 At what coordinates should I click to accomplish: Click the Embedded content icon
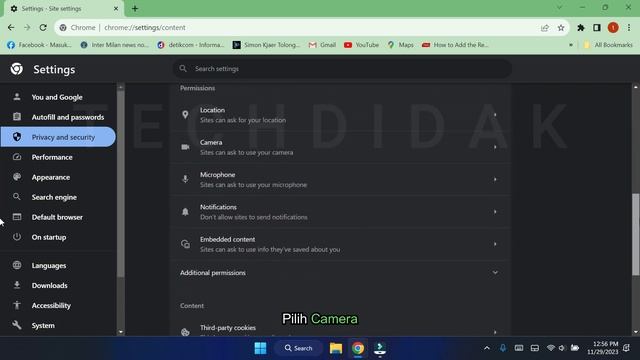(x=185, y=244)
